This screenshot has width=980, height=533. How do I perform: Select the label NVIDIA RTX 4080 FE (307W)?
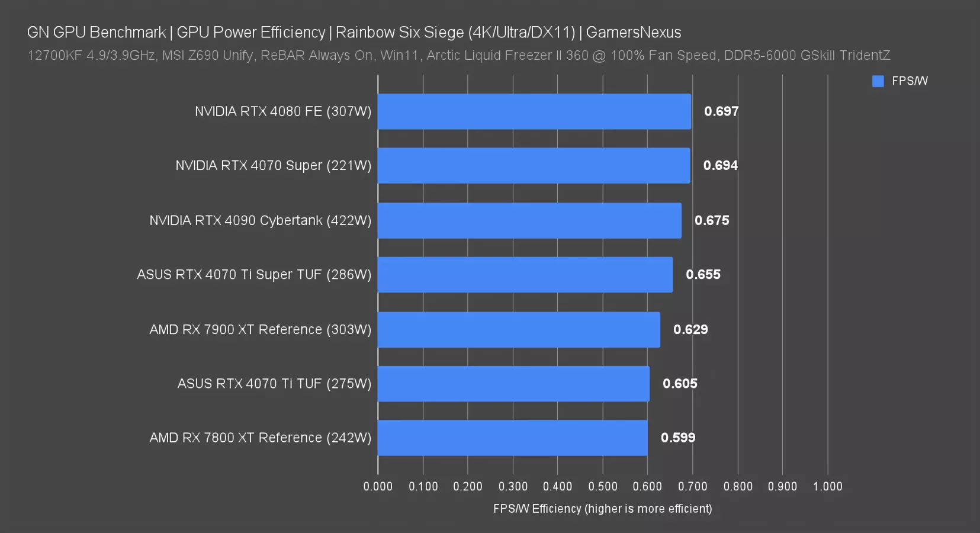282,111
